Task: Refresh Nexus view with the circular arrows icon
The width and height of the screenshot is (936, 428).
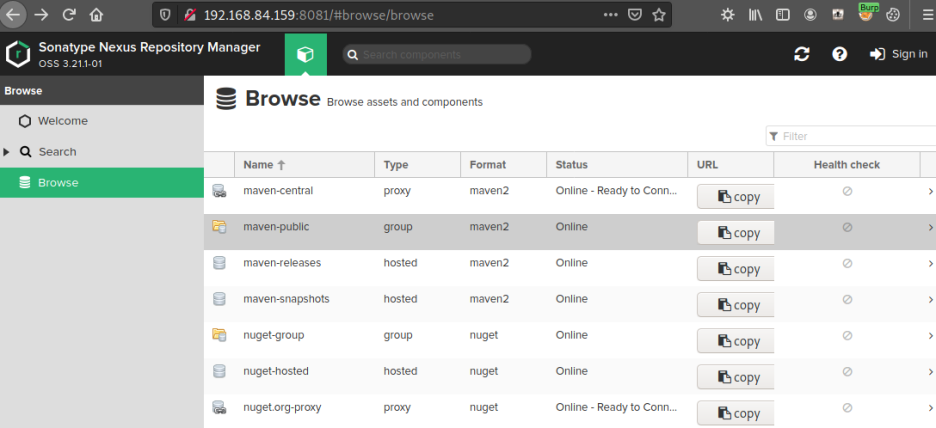Action: coord(802,54)
